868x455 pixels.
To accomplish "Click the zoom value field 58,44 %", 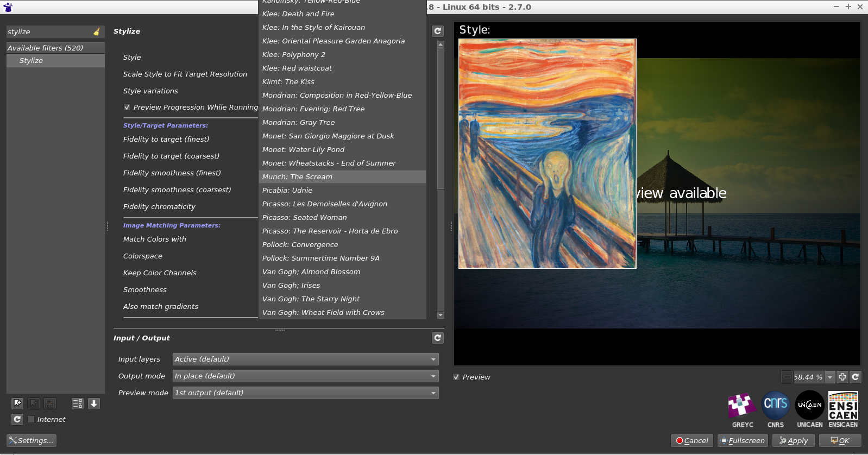I will pos(809,377).
